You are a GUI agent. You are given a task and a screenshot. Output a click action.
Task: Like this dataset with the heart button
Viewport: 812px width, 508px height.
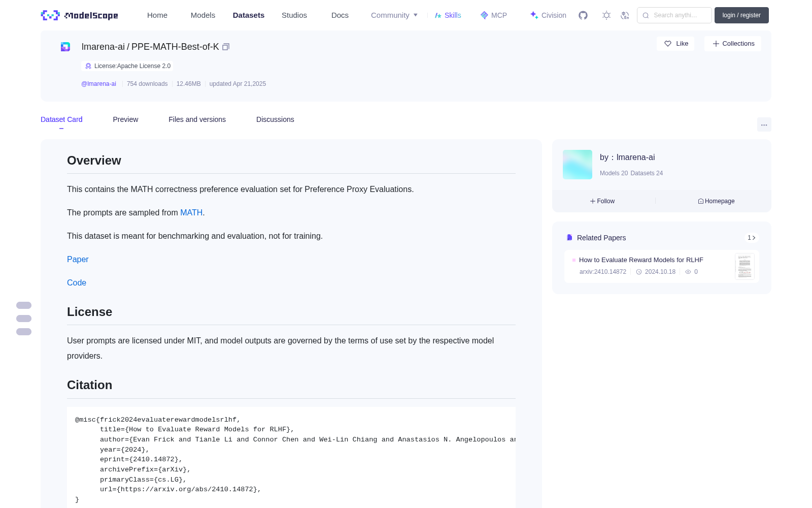click(x=676, y=44)
